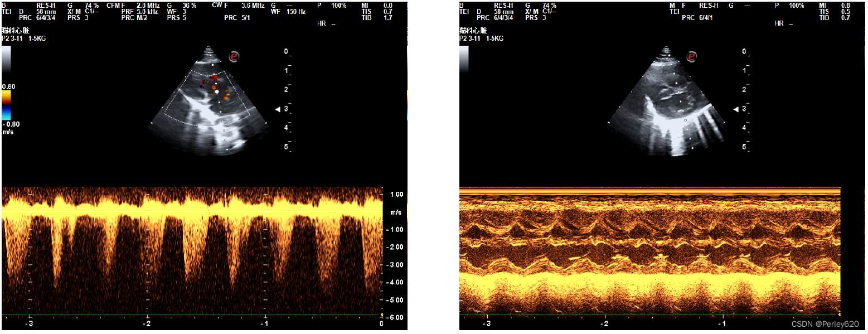The height and width of the screenshot is (334, 868).
Task: Click the -1 time mark under the M-mode trace
Action: (722, 324)
